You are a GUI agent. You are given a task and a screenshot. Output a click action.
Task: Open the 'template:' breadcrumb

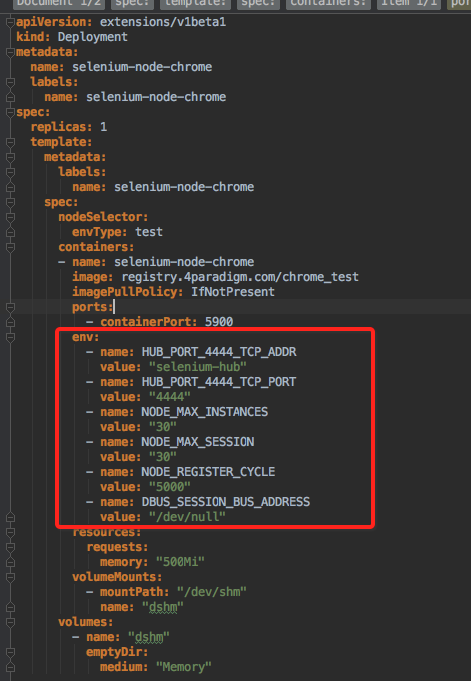pos(196,3)
